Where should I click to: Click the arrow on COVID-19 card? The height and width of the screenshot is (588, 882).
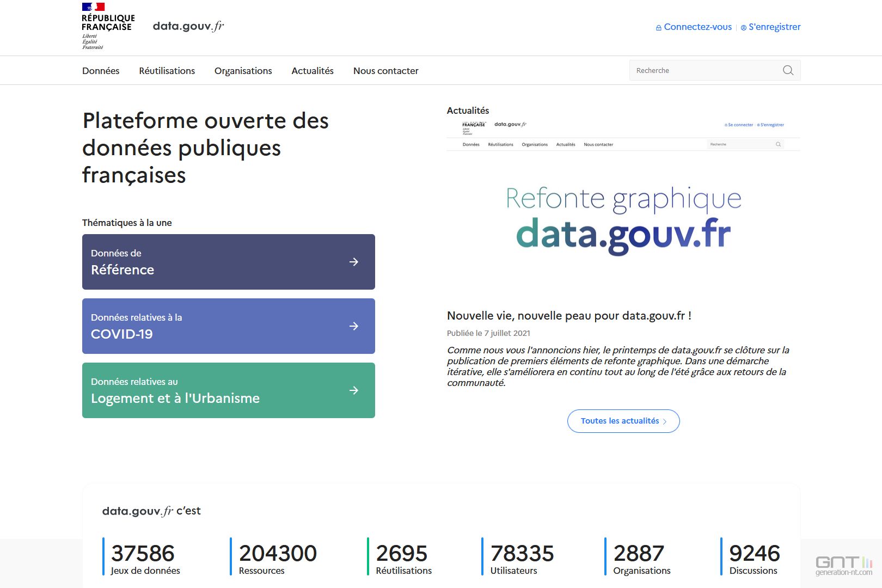354,326
